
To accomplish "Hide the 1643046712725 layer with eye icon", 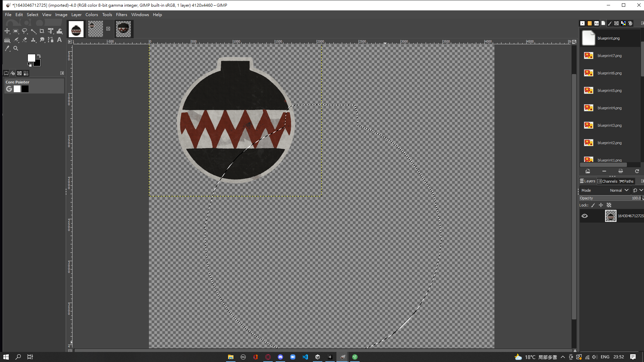I will [585, 216].
